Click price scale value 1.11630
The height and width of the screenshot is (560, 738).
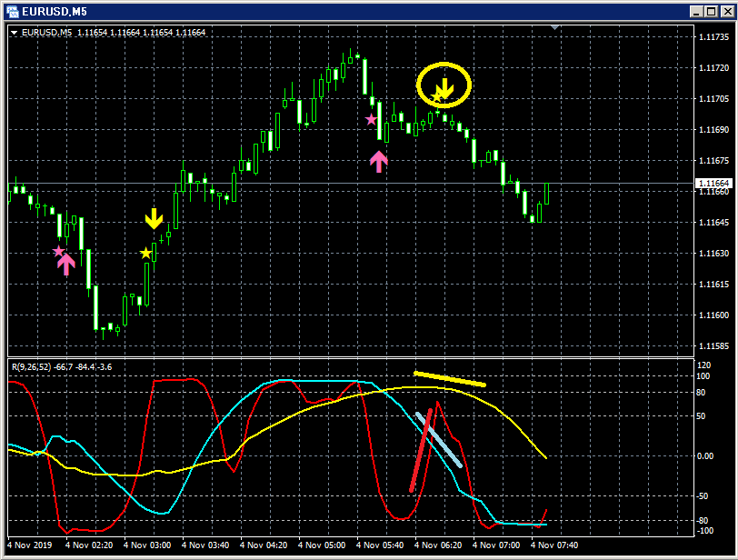tap(713, 253)
